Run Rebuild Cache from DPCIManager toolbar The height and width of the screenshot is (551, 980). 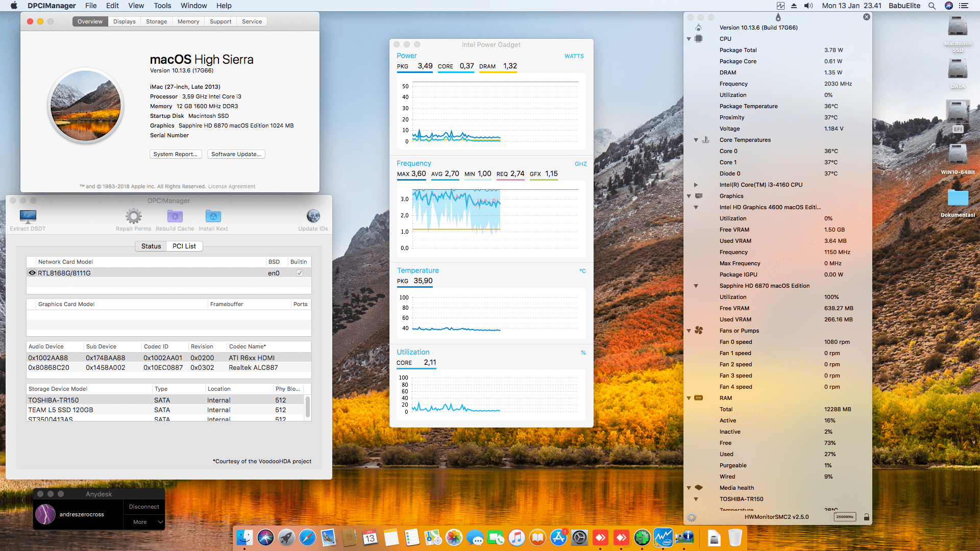[175, 217]
